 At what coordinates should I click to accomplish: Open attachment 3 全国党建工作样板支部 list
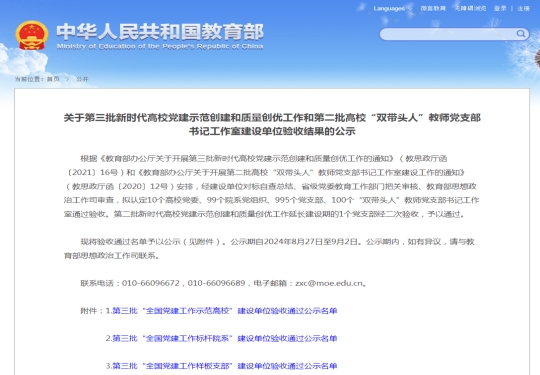(x=225, y=366)
